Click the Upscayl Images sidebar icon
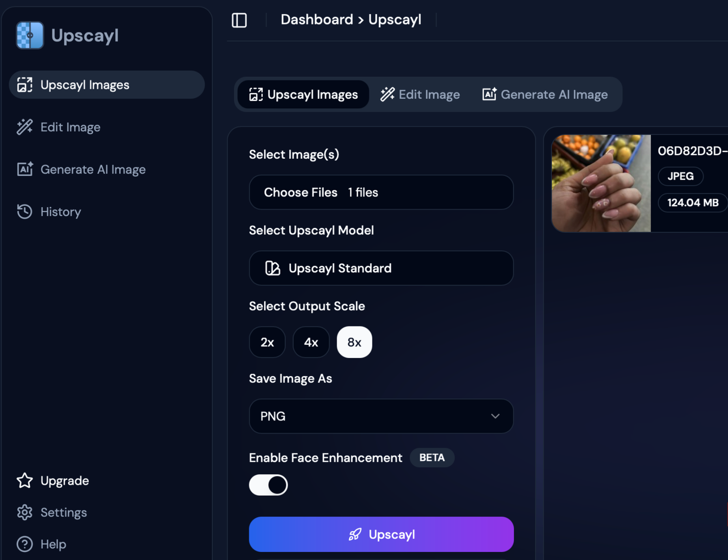The image size is (728, 560). click(24, 85)
